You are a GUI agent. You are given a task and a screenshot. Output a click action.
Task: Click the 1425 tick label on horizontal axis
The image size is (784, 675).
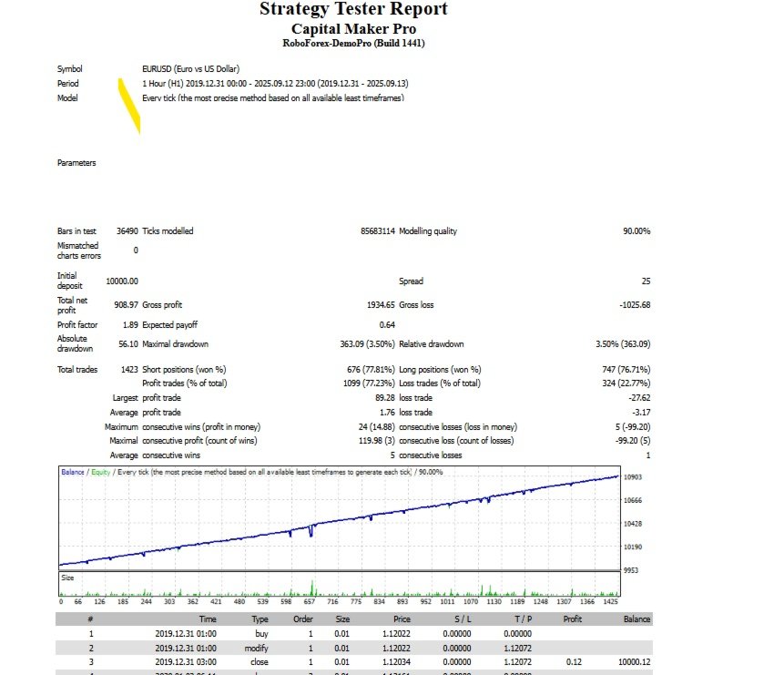(x=610, y=601)
